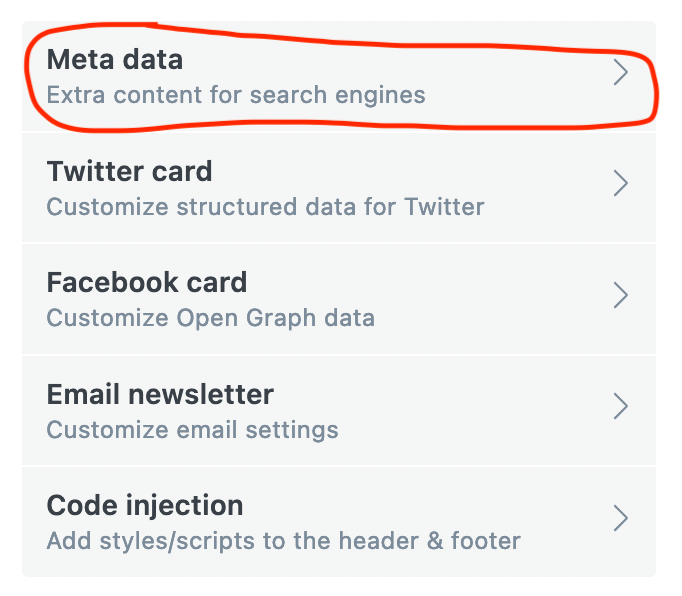Open Facebook card settings
The width and height of the screenshot is (682, 596).
(338, 298)
